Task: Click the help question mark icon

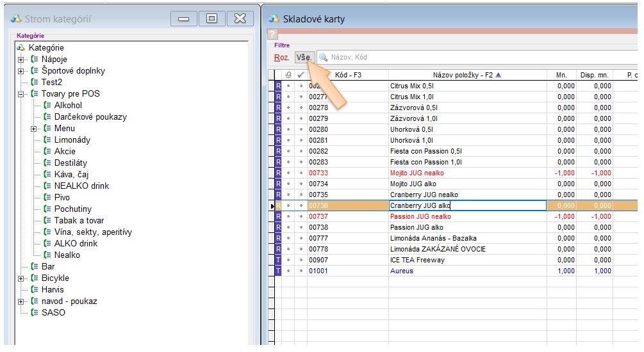Action: tap(272, 34)
